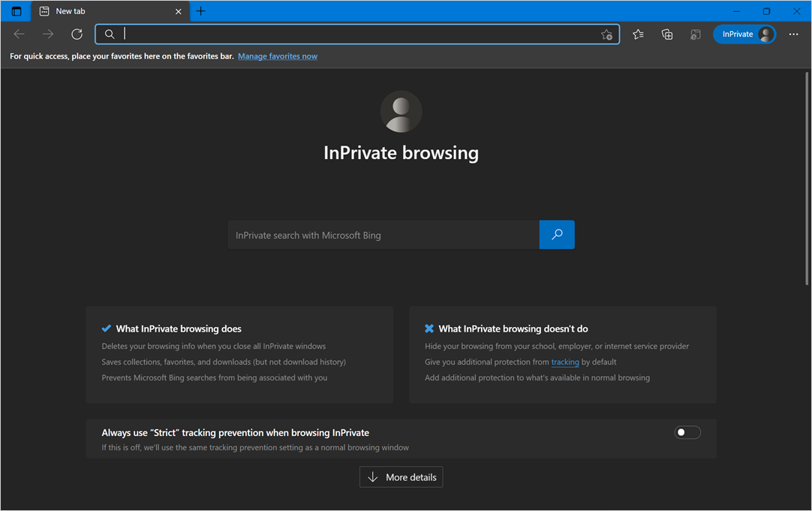Click the add-to-favorites star in the address bar
812x511 pixels.
(606, 35)
